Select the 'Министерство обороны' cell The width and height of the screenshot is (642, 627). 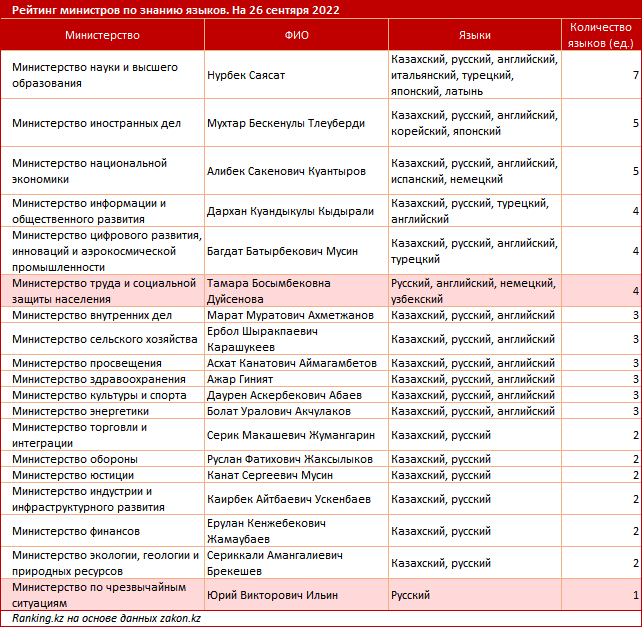75,459
